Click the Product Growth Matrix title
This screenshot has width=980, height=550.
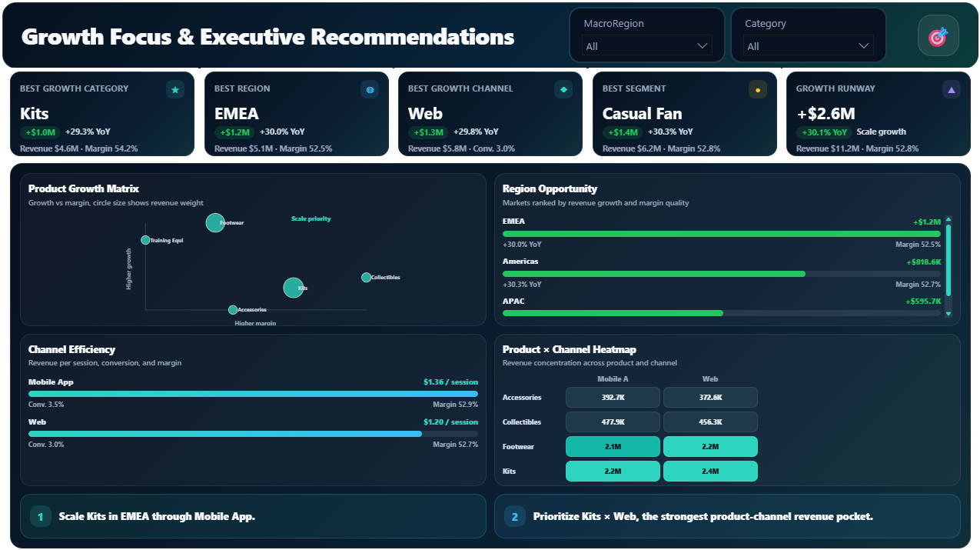84,188
